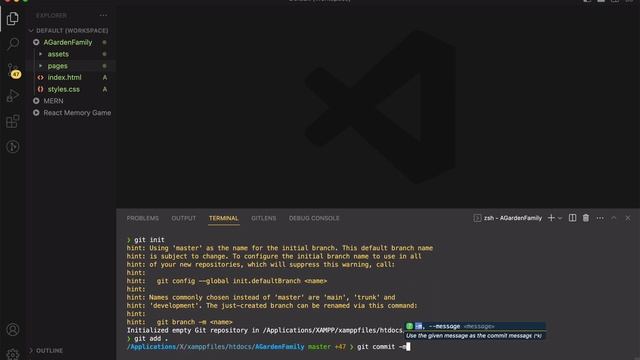Image resolution: width=640 pixels, height=360 pixels.
Task: Select the zsh - AGardenFamily terminal label
Action: click(x=508, y=218)
